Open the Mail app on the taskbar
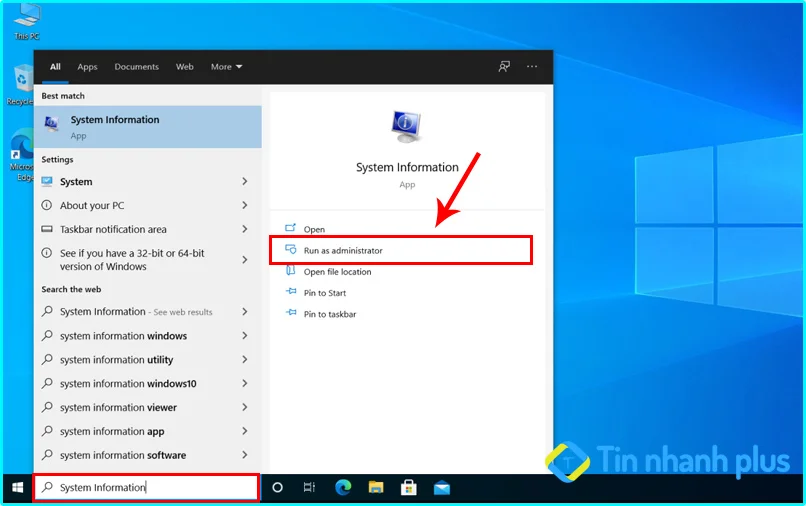 pyautogui.click(x=441, y=488)
